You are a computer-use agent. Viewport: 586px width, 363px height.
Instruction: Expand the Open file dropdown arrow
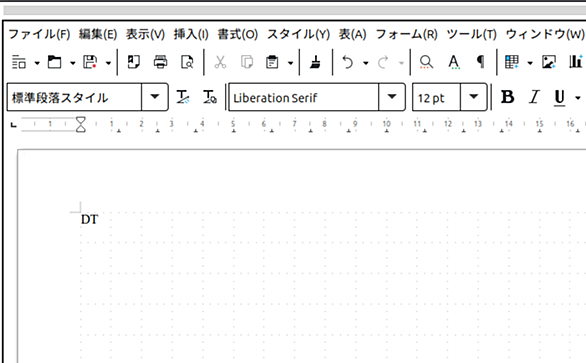(73, 63)
